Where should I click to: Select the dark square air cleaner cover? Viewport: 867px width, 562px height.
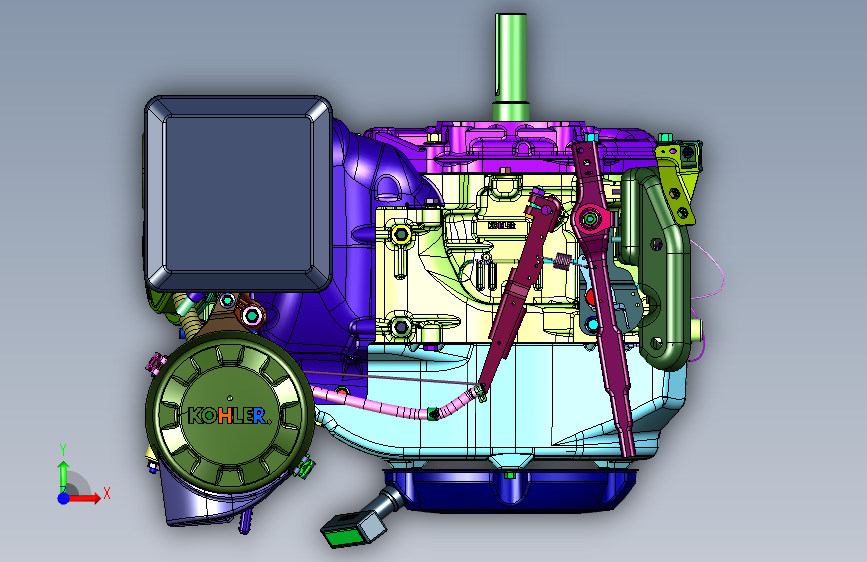(238, 194)
